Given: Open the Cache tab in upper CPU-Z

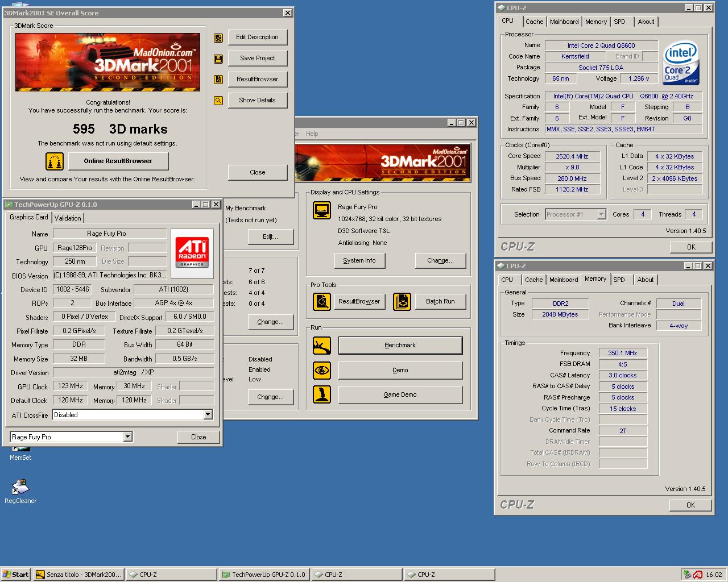Looking at the screenshot, I should tap(534, 22).
